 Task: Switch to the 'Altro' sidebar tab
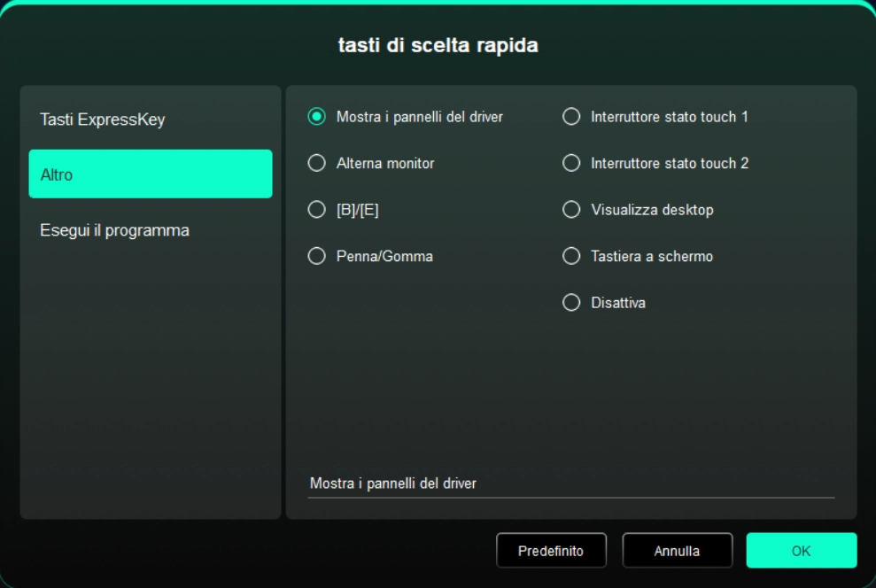[150, 174]
